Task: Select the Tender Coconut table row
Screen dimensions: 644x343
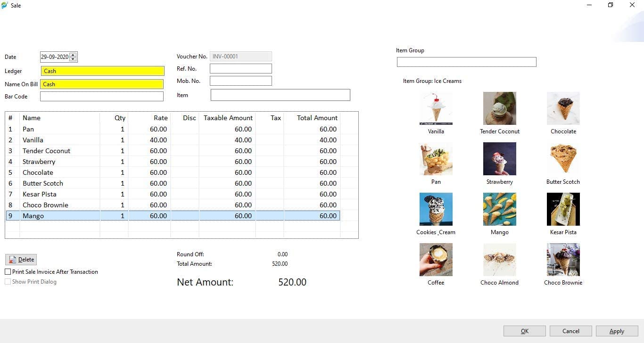Action: pyautogui.click(x=173, y=151)
